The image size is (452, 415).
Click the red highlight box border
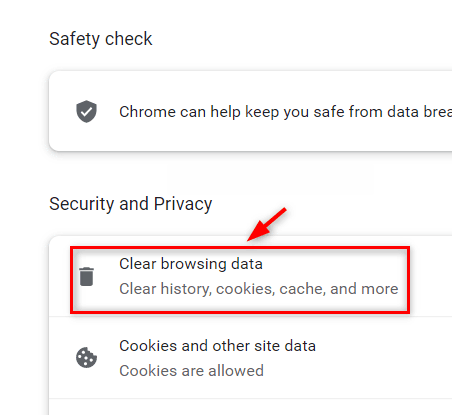click(240, 247)
